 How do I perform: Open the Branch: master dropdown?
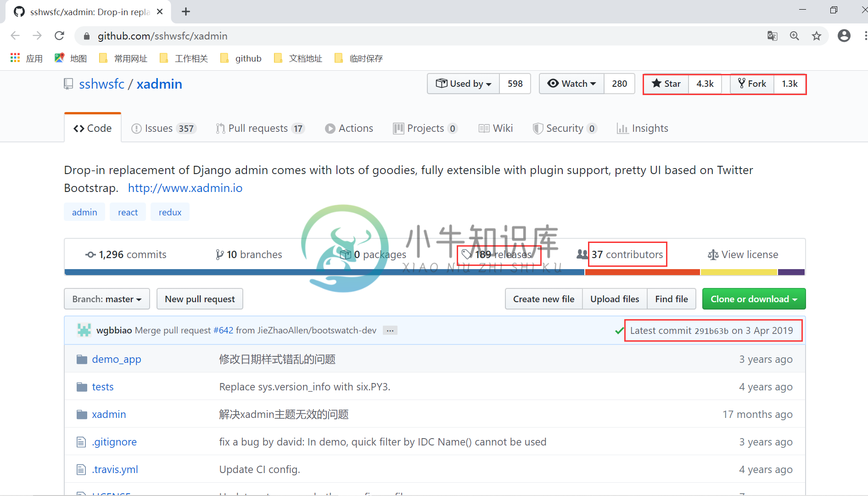(107, 299)
